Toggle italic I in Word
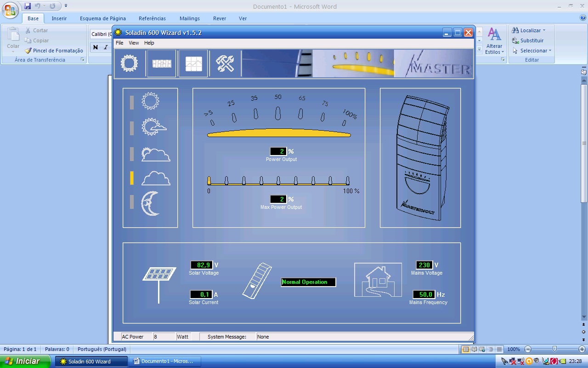 [x=106, y=47]
